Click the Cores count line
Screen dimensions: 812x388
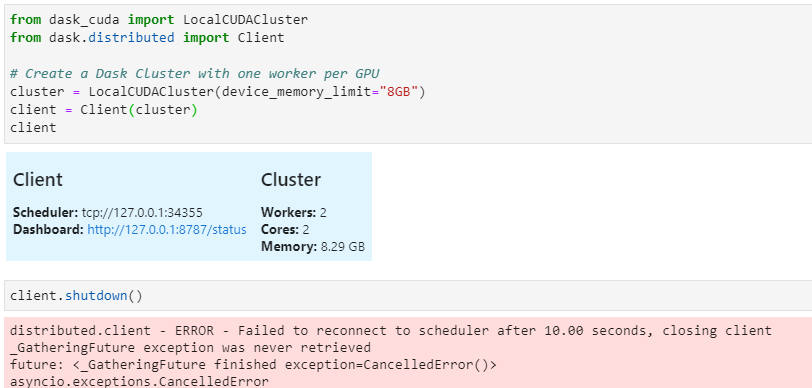coord(280,229)
